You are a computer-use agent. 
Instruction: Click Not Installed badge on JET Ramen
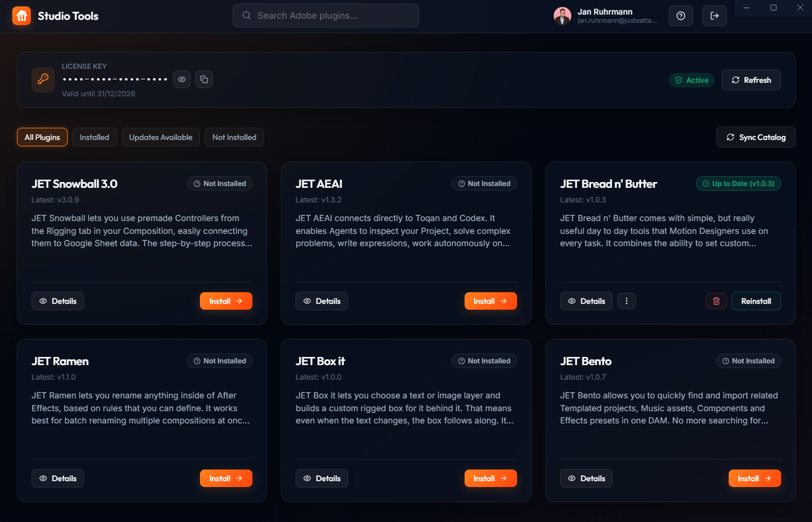tap(220, 360)
